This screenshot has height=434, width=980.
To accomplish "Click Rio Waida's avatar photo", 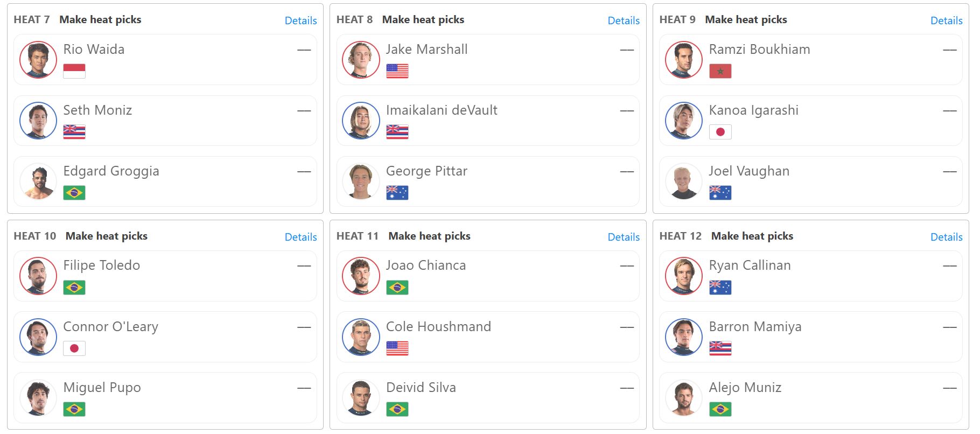I will pyautogui.click(x=38, y=60).
